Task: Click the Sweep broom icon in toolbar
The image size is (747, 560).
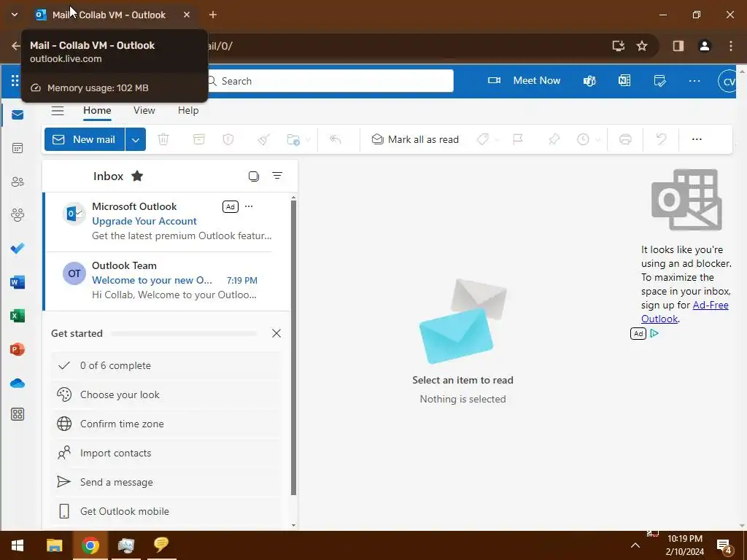Action: pyautogui.click(x=263, y=139)
